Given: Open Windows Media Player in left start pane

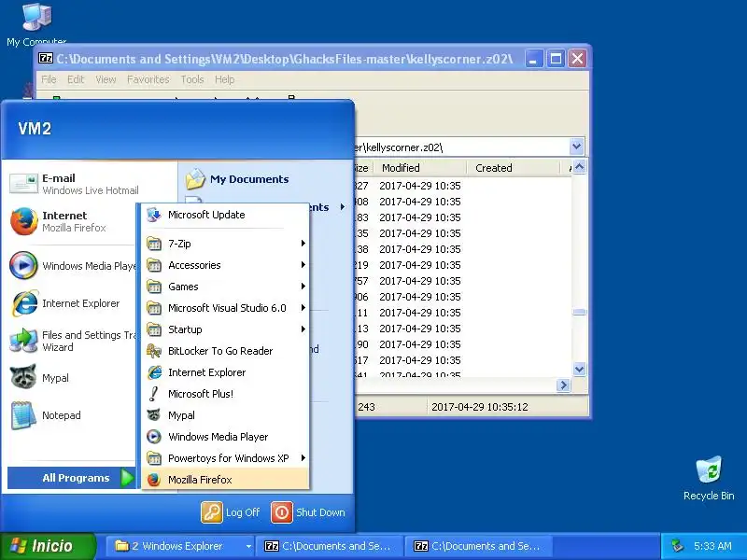Looking at the screenshot, I should pyautogui.click(x=72, y=266).
